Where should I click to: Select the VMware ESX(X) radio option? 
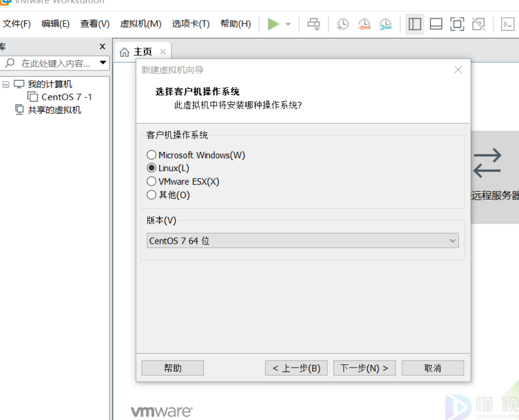[x=152, y=182]
